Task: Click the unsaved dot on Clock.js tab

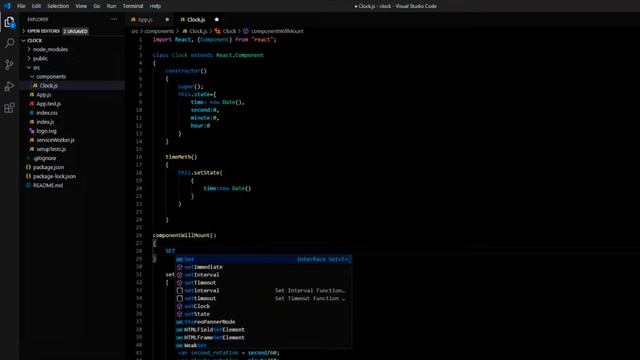Action: pyautogui.click(x=217, y=20)
